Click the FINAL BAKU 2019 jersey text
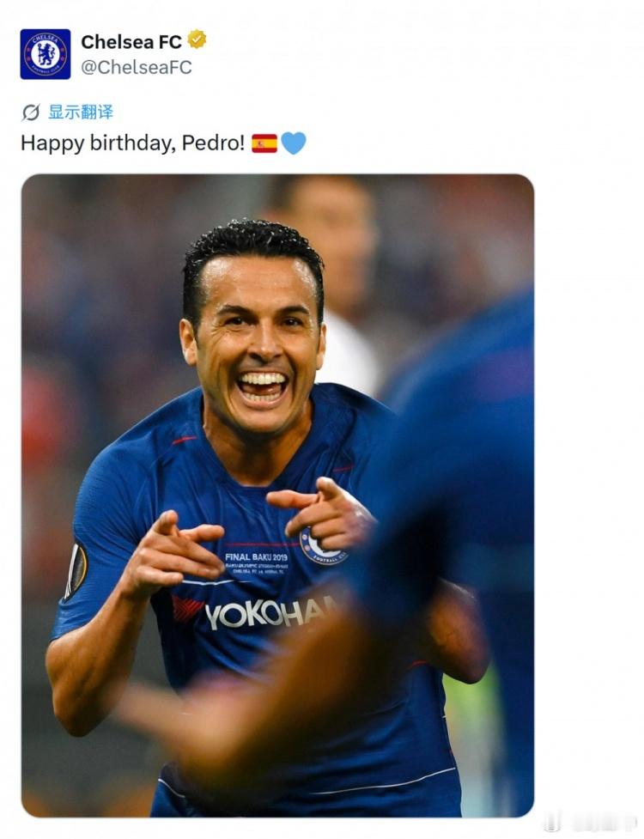The width and height of the screenshot is (644, 839). [x=256, y=557]
